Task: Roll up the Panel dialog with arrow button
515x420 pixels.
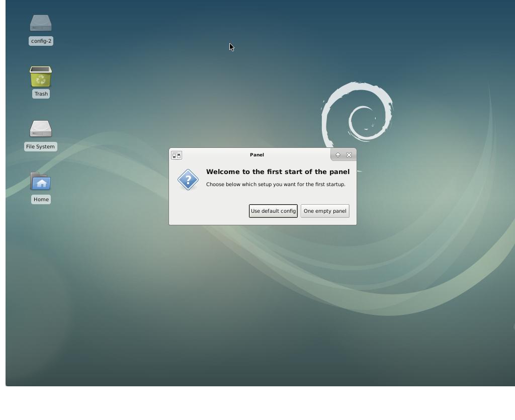Action: [338, 155]
